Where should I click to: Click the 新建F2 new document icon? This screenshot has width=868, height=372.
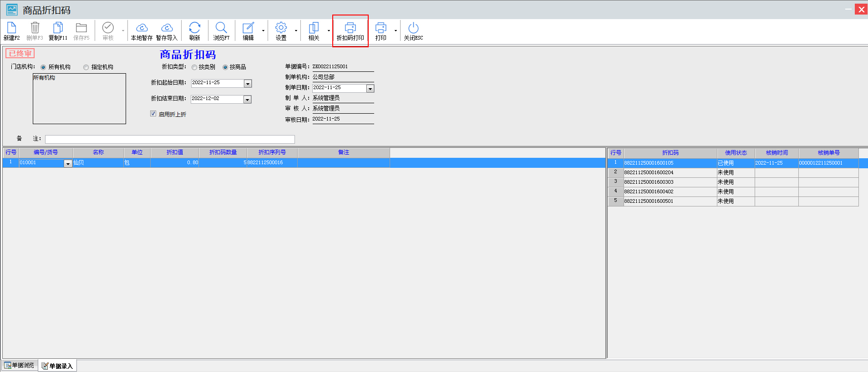tap(11, 28)
